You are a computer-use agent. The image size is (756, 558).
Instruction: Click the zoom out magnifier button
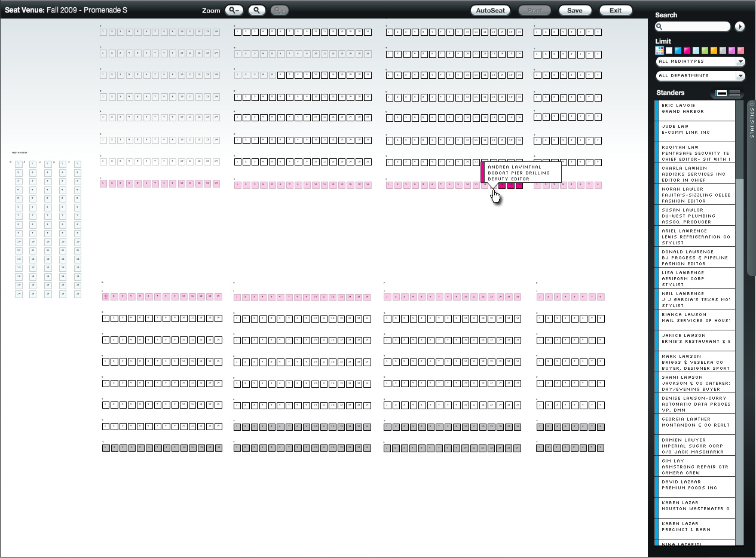234,10
